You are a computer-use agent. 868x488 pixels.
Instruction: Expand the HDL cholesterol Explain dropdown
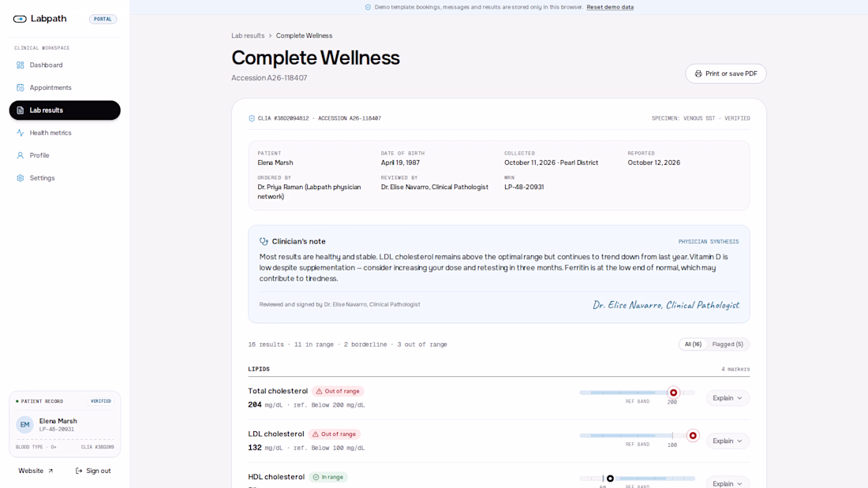pos(728,483)
